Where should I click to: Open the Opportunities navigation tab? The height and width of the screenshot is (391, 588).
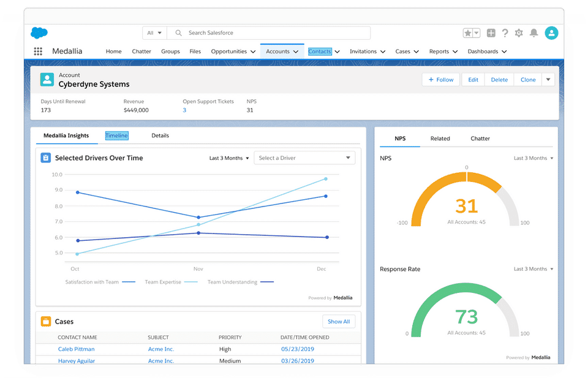228,51
